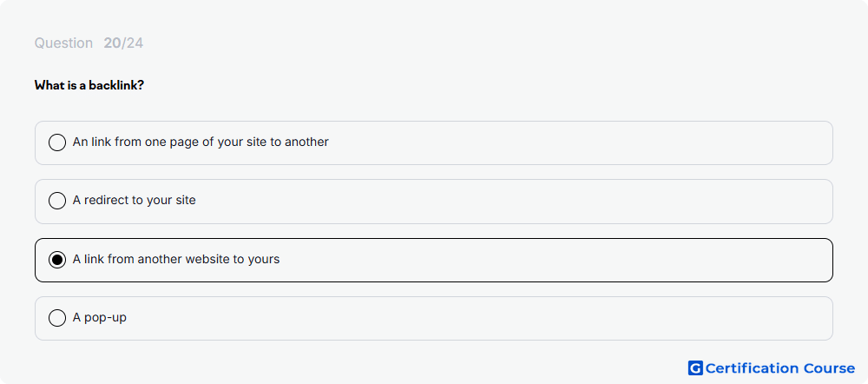Click the word "backlink?" in the question

pos(117,85)
